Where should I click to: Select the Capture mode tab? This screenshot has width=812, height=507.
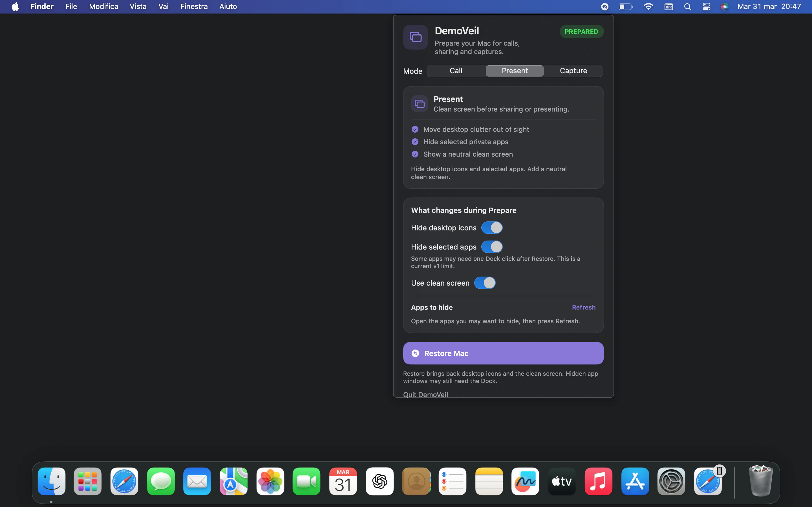point(573,71)
